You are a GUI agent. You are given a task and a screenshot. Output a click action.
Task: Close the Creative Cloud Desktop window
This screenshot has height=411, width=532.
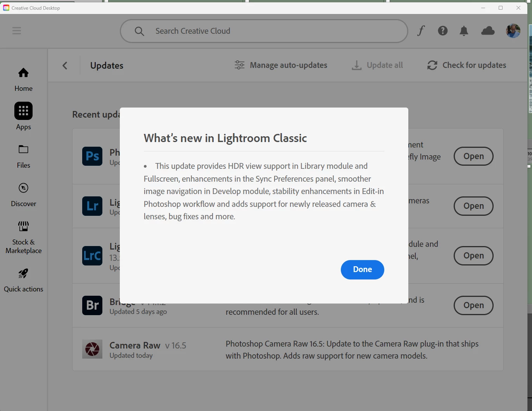click(x=518, y=8)
